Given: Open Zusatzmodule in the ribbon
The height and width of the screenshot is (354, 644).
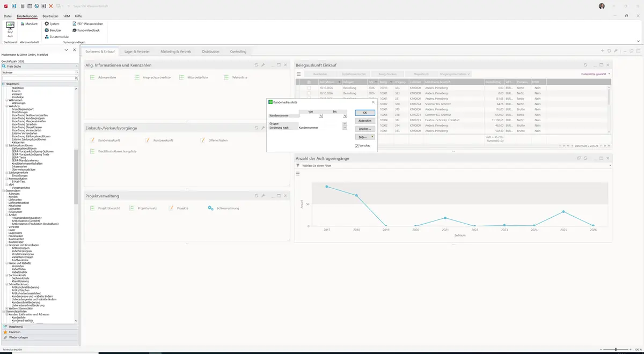Looking at the screenshot, I should point(56,36).
